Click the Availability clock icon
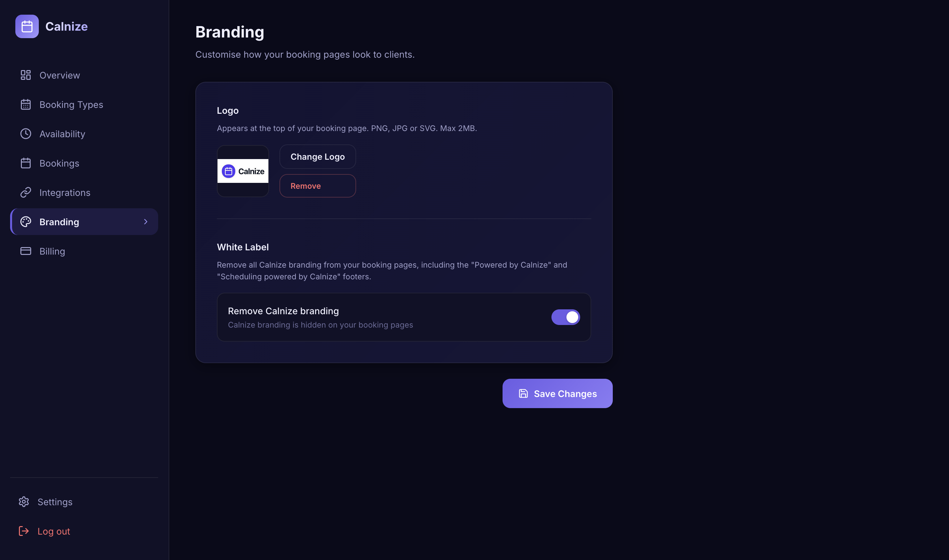This screenshot has height=560, width=949. [25, 134]
